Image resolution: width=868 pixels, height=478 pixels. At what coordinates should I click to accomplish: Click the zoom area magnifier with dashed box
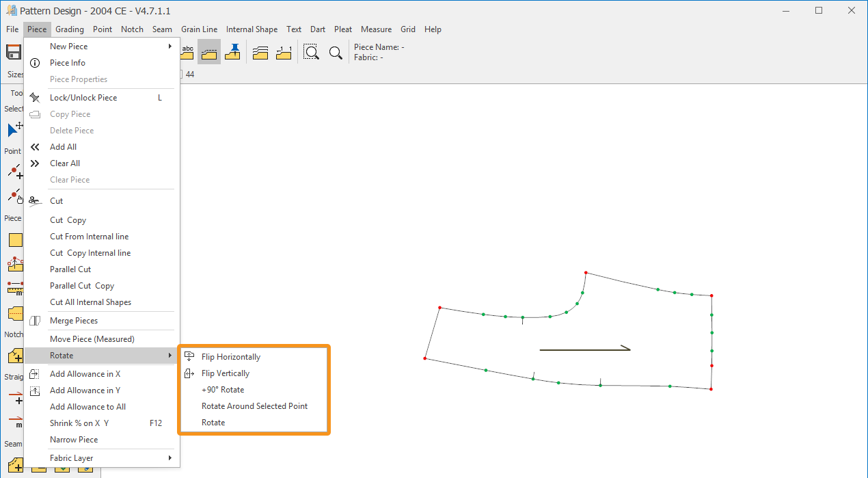coord(311,53)
